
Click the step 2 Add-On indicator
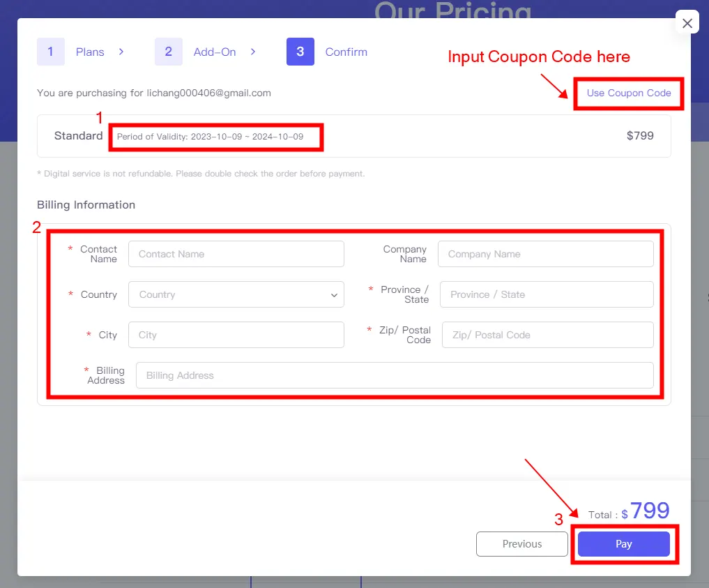[201, 52]
